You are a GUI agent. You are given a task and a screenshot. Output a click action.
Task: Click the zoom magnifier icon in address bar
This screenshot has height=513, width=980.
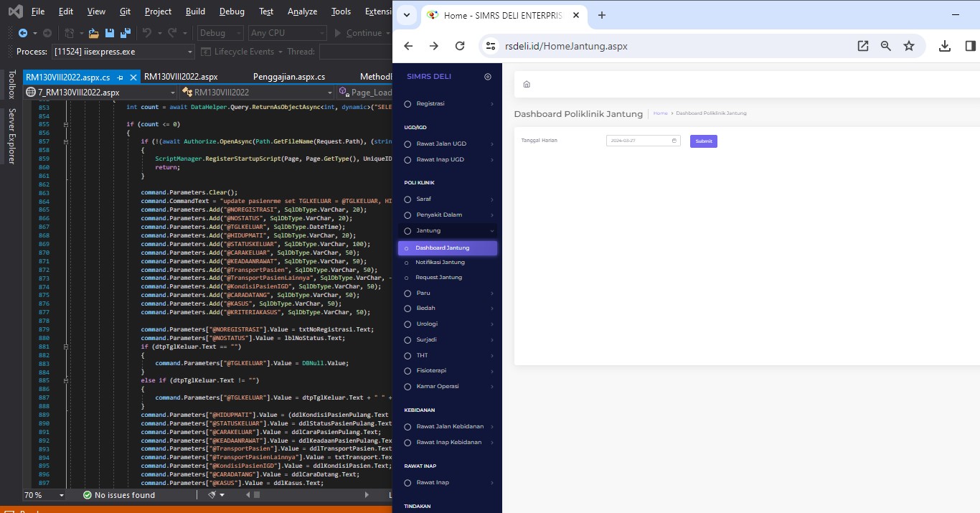(x=886, y=46)
